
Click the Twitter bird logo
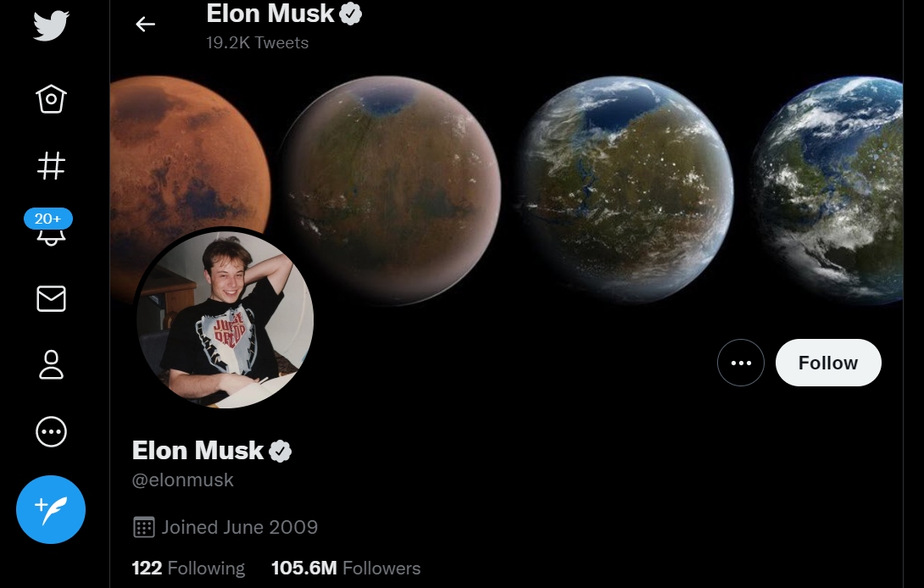[51, 26]
